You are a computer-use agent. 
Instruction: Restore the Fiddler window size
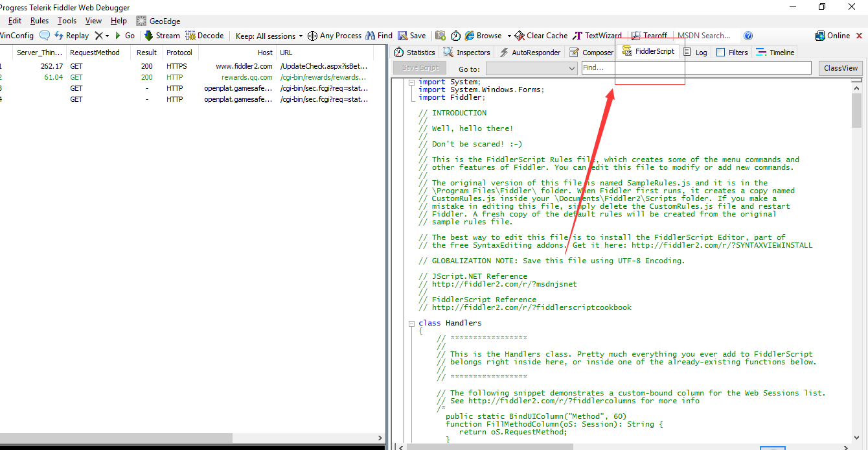(x=822, y=6)
